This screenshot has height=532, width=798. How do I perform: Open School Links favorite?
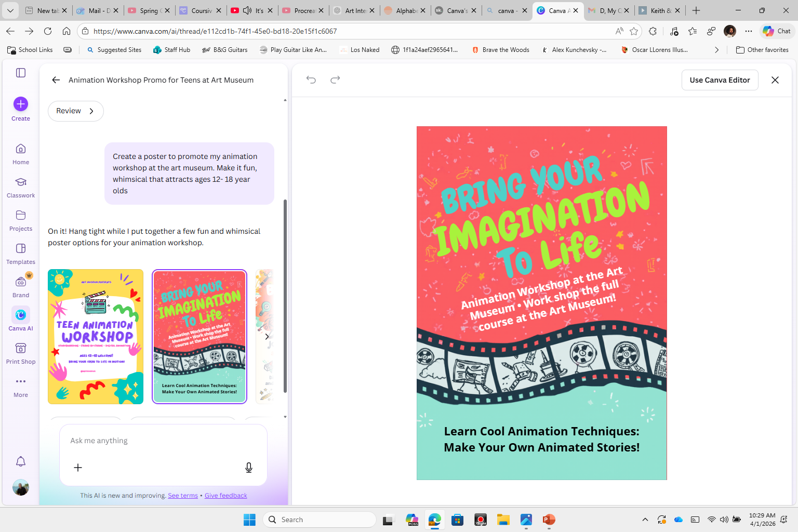tap(30, 50)
